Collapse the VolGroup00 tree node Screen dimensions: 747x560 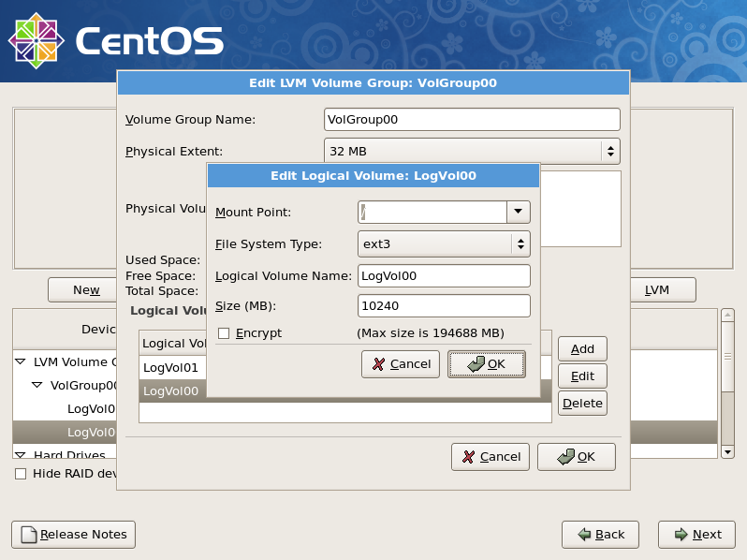coord(37,385)
